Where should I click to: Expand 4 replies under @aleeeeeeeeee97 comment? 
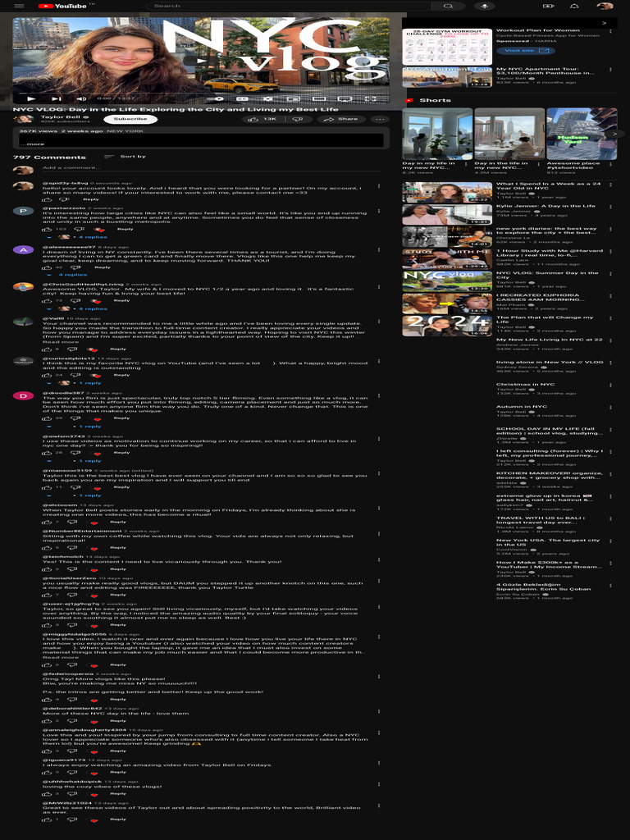[68, 274]
